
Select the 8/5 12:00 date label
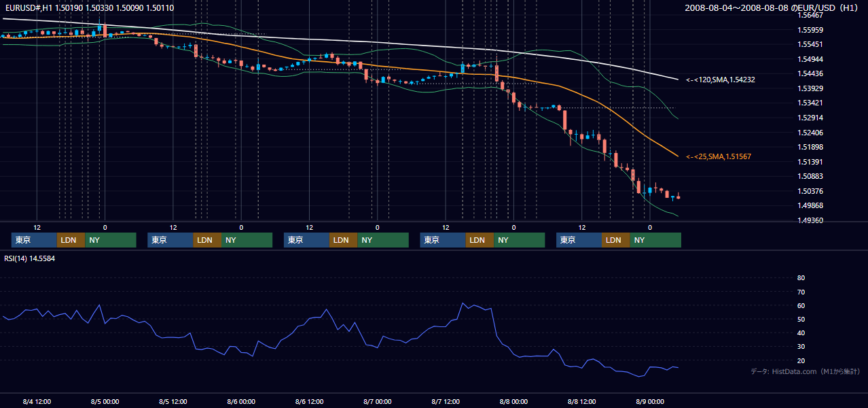173,401
